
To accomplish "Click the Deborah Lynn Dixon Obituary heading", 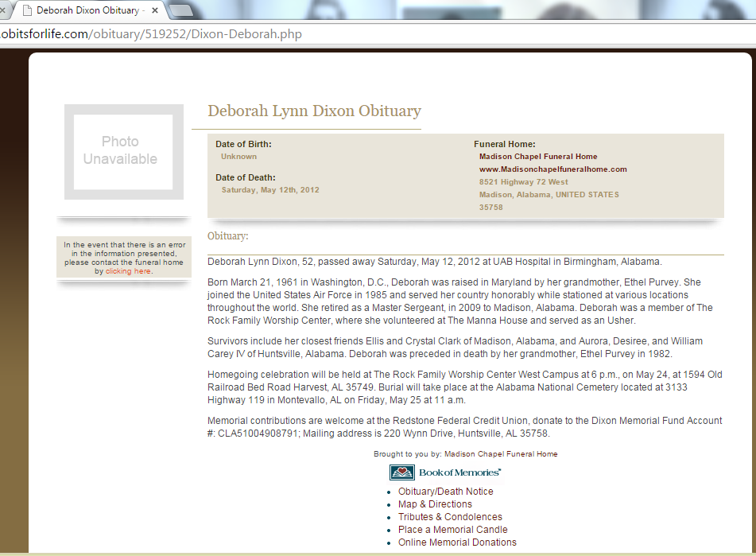I will click(x=314, y=111).
